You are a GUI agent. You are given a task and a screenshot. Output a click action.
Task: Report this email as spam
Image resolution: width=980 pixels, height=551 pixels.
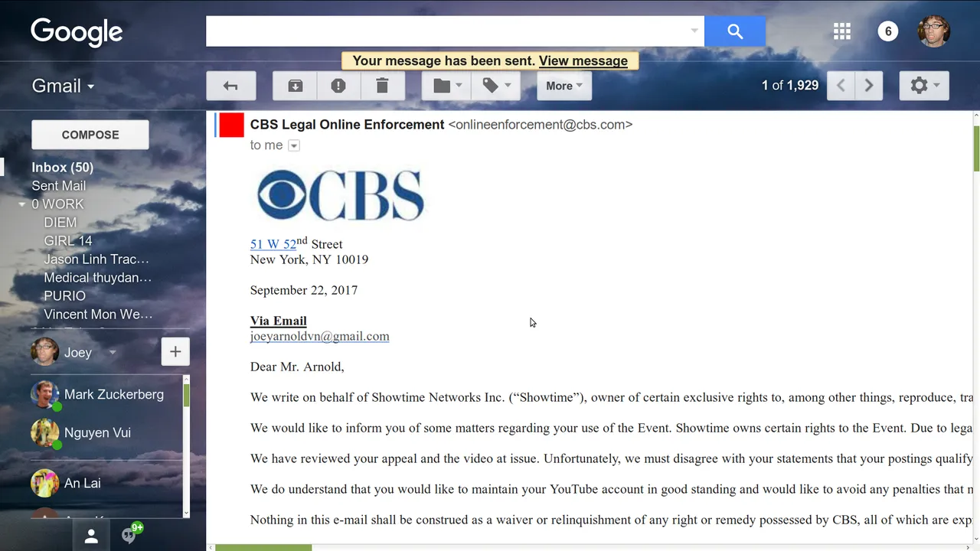[x=338, y=86]
